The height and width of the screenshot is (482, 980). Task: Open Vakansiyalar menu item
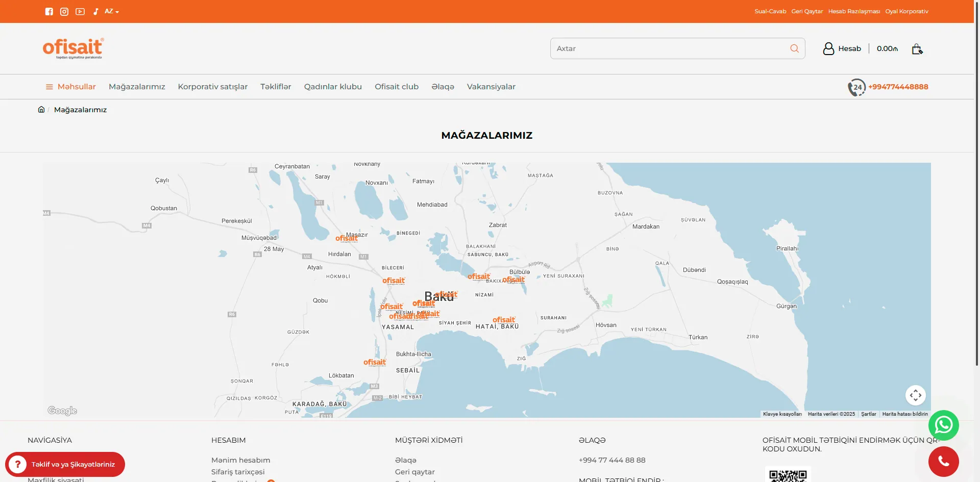pyautogui.click(x=491, y=87)
